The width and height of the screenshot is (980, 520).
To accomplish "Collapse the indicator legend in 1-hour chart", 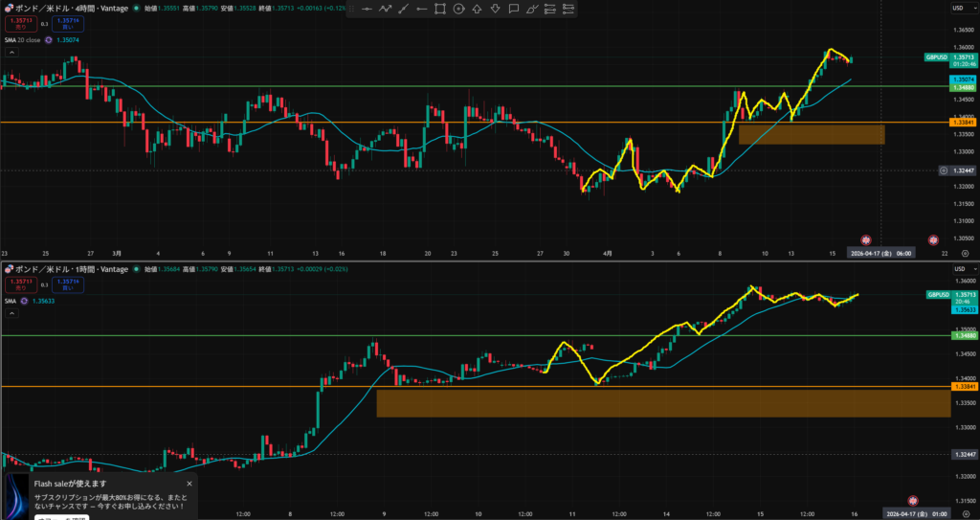I will 10,313.
